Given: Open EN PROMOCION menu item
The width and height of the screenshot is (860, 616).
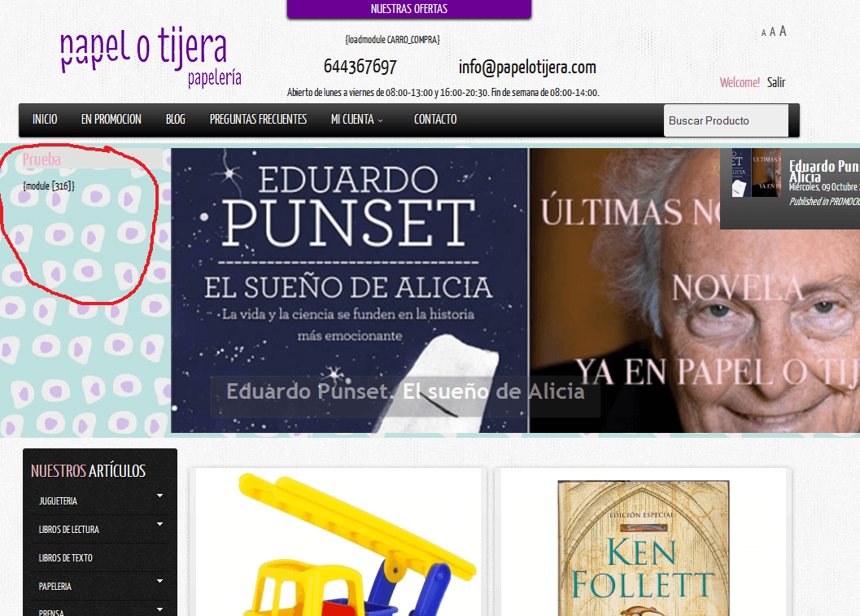Looking at the screenshot, I should coord(111,119).
